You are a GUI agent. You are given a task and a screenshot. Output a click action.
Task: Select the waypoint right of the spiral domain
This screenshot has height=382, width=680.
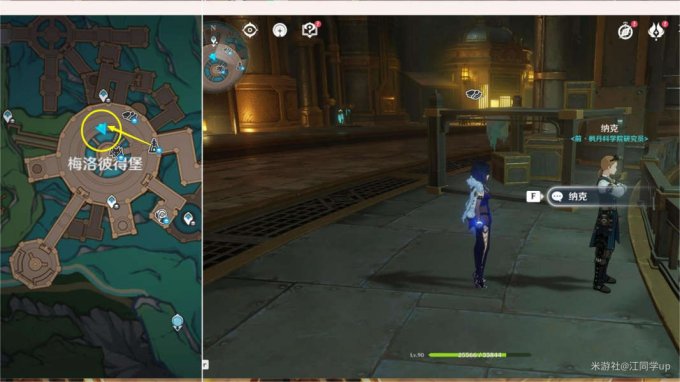pyautogui.click(x=188, y=218)
